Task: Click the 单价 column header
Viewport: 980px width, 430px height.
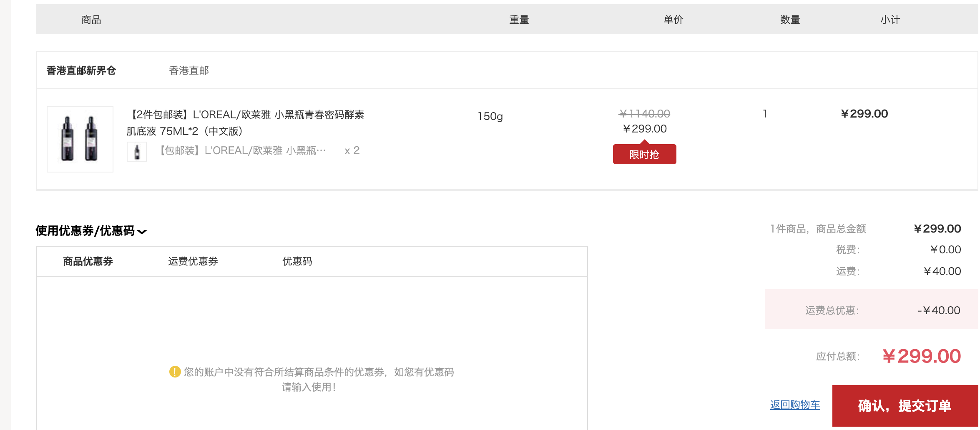Action: pos(673,20)
